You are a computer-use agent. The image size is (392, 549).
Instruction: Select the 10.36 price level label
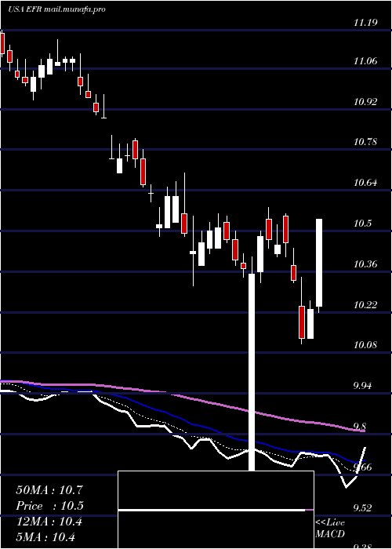[x=366, y=264]
